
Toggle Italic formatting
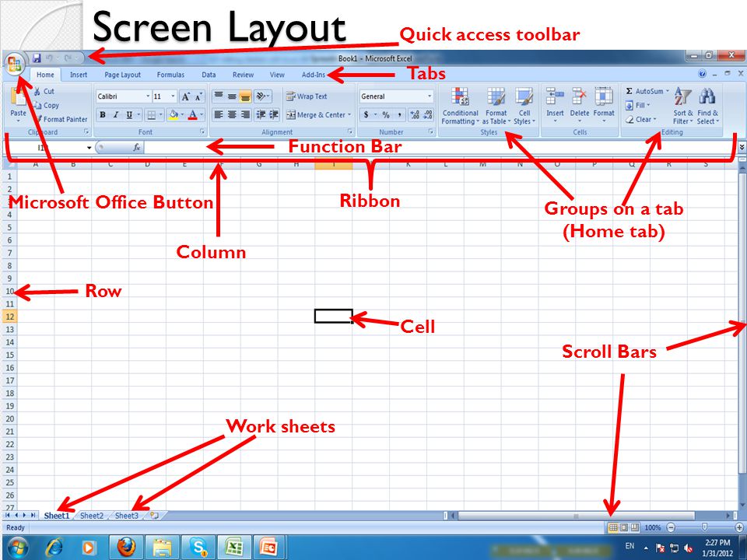pos(116,115)
